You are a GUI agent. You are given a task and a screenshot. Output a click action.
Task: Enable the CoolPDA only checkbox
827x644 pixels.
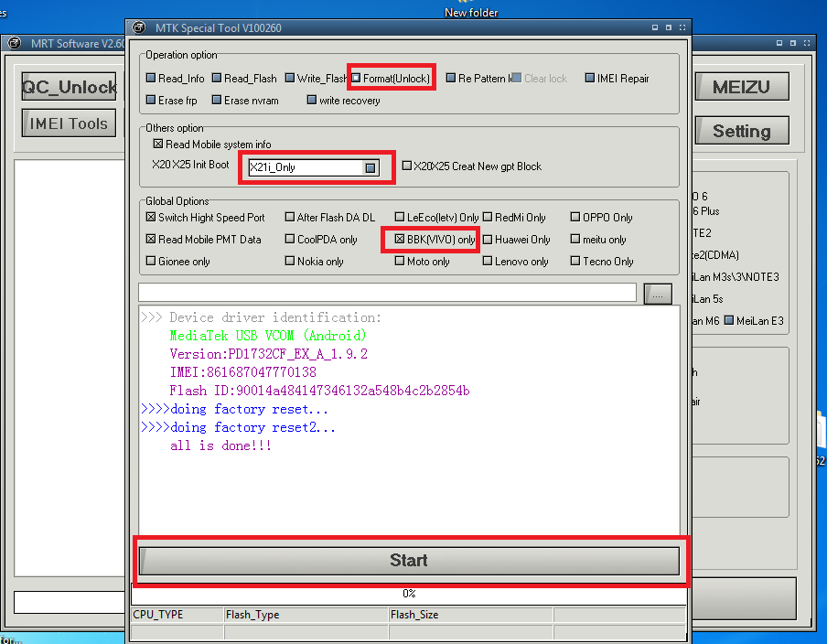(x=290, y=239)
